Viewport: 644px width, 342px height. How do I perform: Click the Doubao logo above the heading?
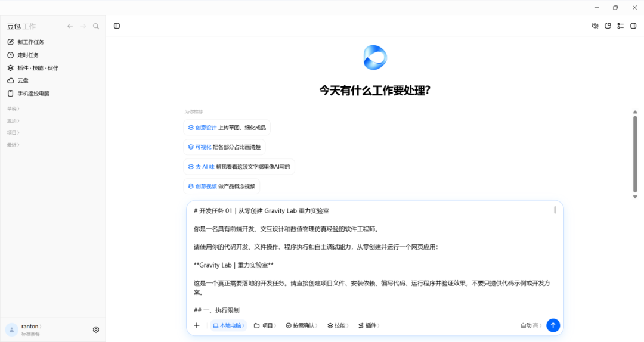point(375,57)
